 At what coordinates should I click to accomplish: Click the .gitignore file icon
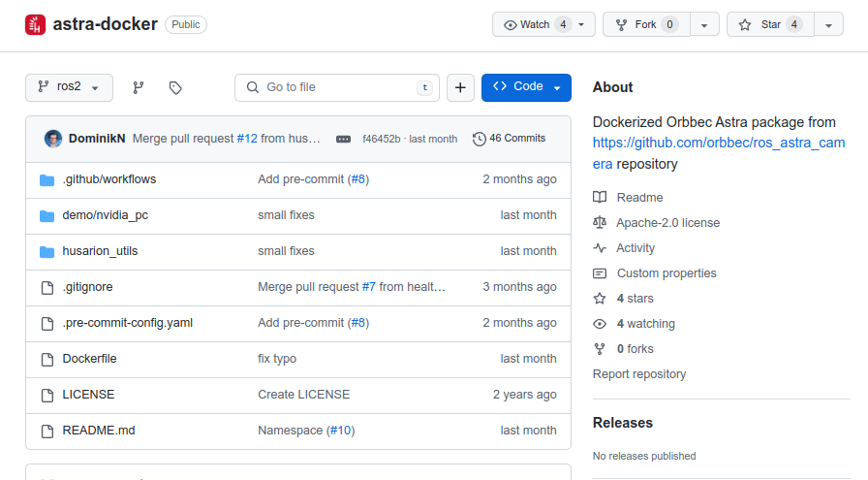47,288
